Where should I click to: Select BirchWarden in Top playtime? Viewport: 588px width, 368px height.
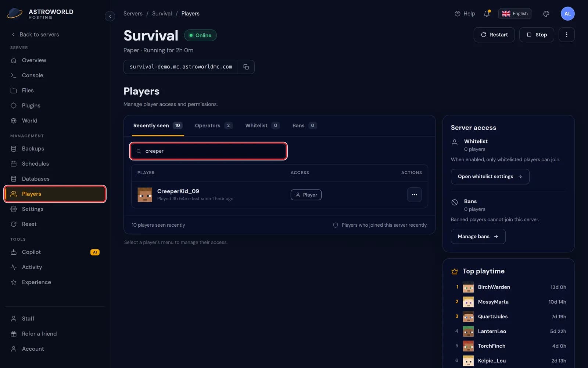(509, 287)
